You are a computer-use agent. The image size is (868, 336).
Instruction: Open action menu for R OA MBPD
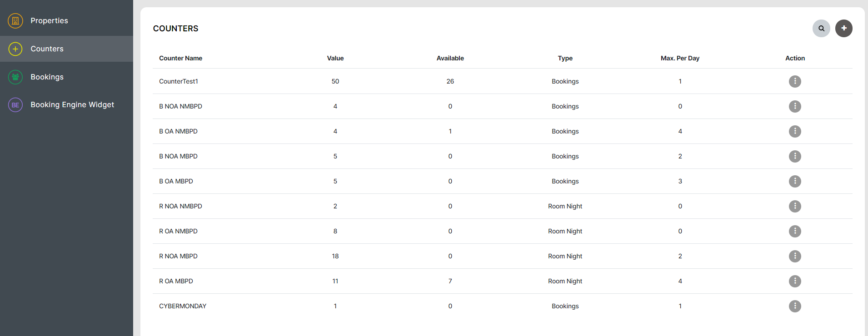[x=795, y=281]
